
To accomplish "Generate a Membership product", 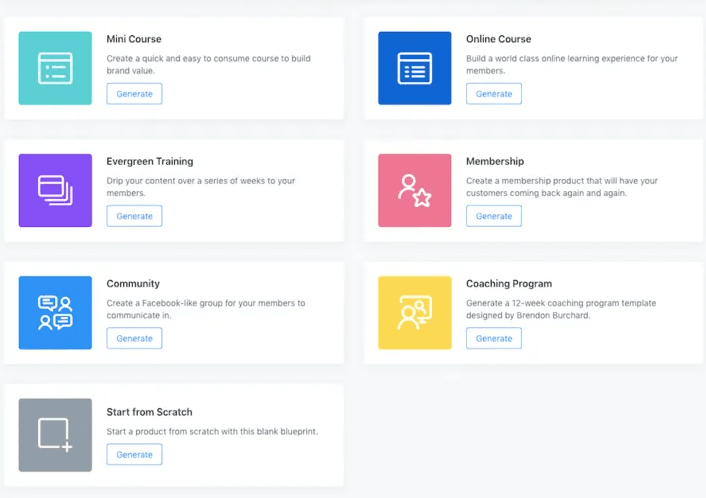I will [x=494, y=216].
